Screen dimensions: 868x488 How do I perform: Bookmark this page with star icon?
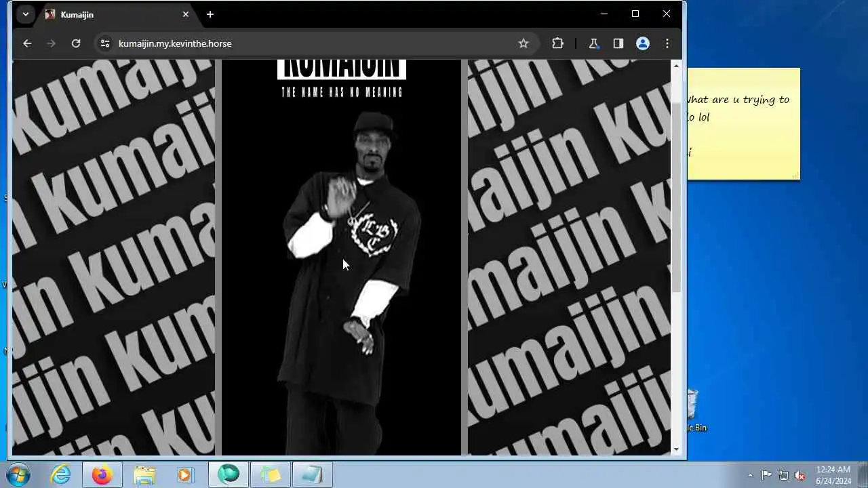tap(524, 43)
